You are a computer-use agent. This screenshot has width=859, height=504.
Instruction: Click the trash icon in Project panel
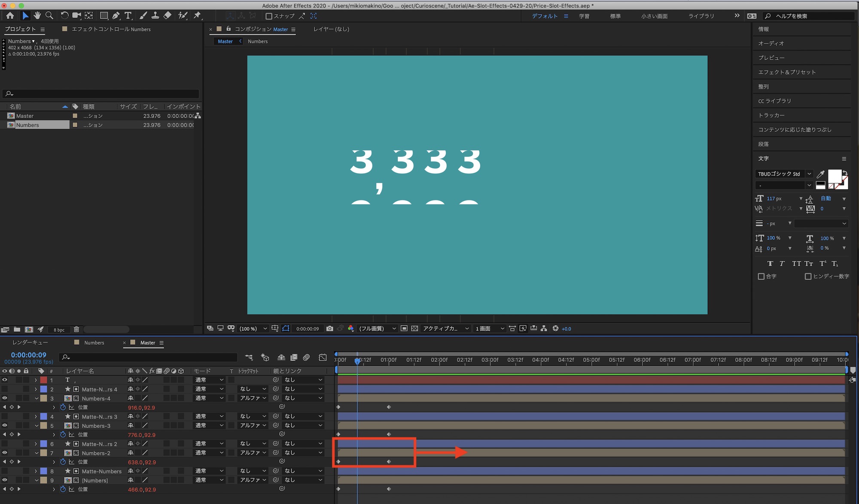(76, 329)
